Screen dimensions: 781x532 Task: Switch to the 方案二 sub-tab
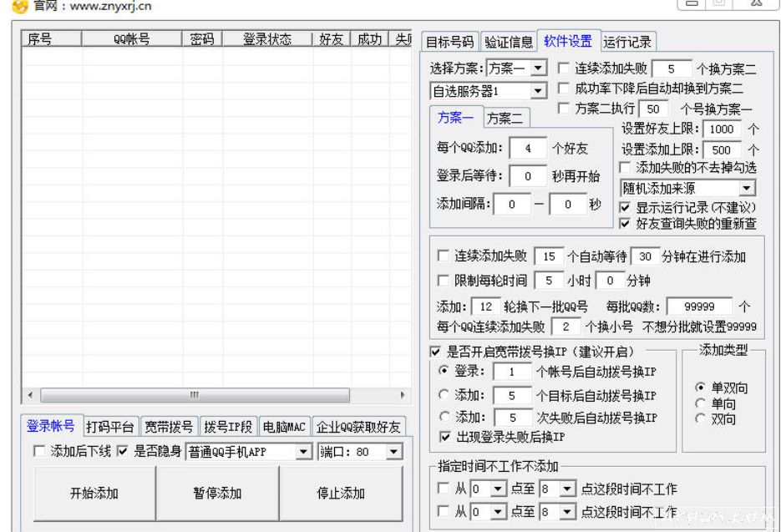click(x=505, y=119)
